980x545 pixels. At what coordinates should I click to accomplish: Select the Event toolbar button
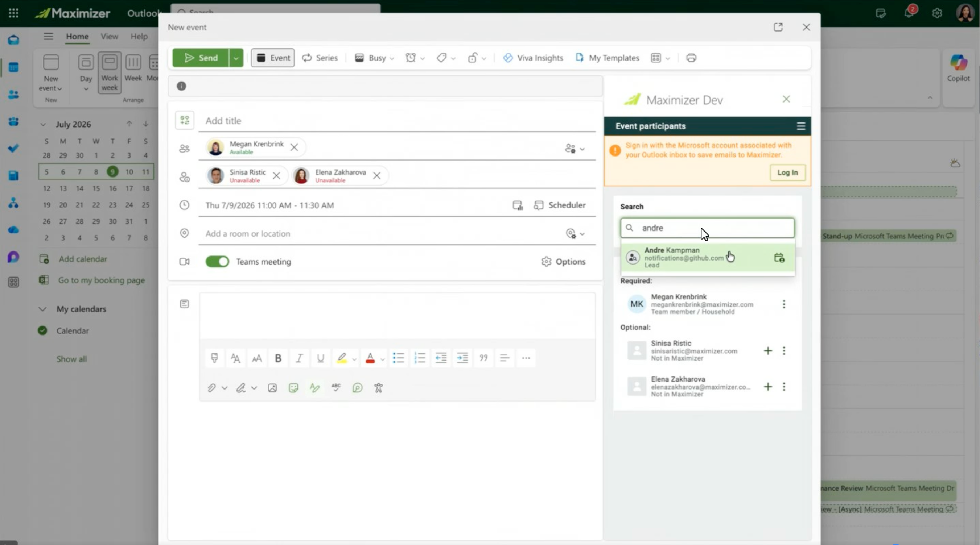(x=273, y=58)
